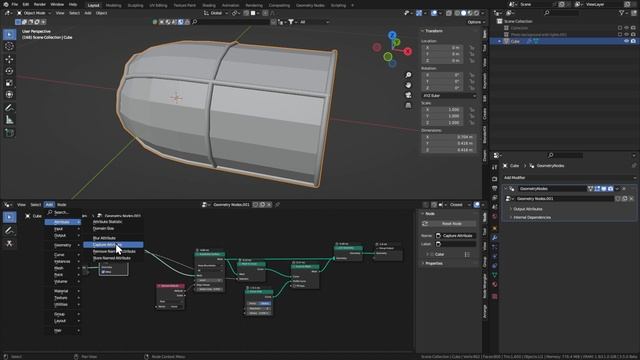640x360 pixels.
Task: Switch to rendered viewport shading
Action: pyautogui.click(x=476, y=13)
